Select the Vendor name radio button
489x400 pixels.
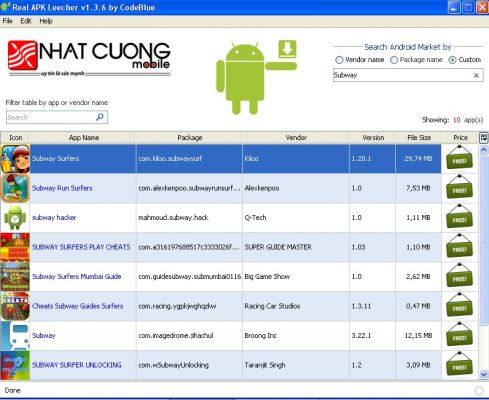339,60
